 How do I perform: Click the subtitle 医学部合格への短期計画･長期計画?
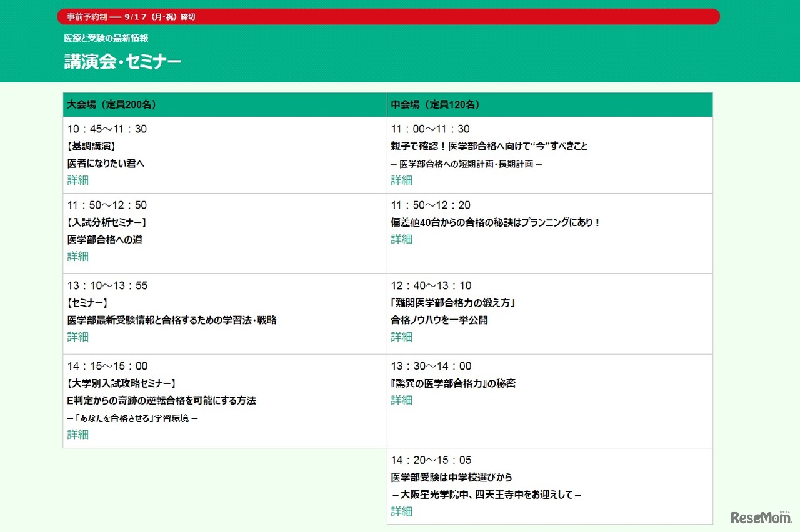click(466, 164)
